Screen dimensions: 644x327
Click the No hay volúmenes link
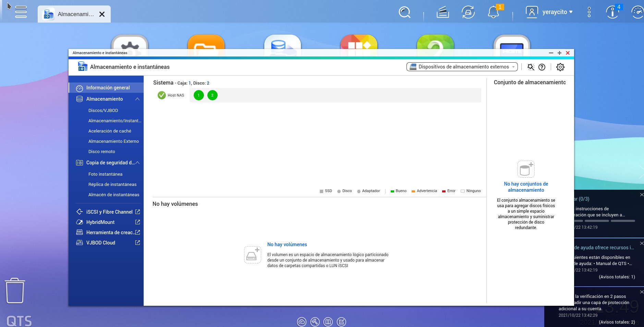point(287,244)
